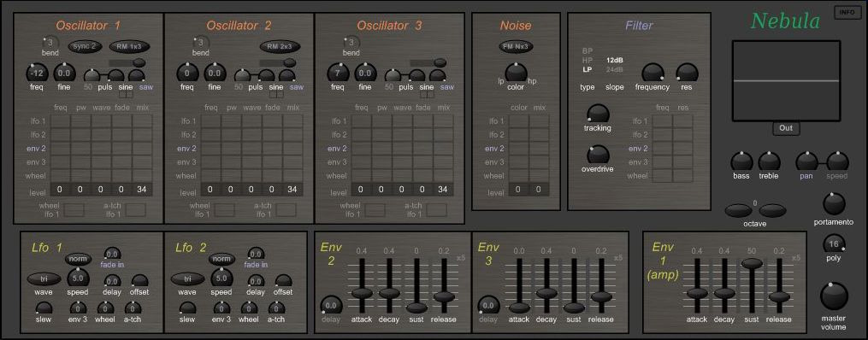Click the Noise color knob
This screenshot has width=868, height=340.
click(516, 73)
